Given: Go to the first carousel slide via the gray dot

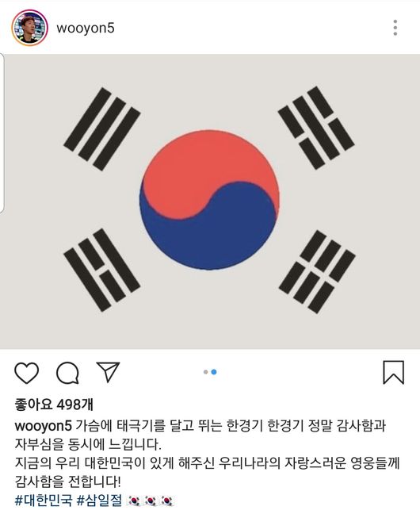Looking at the screenshot, I should pyautogui.click(x=206, y=372).
